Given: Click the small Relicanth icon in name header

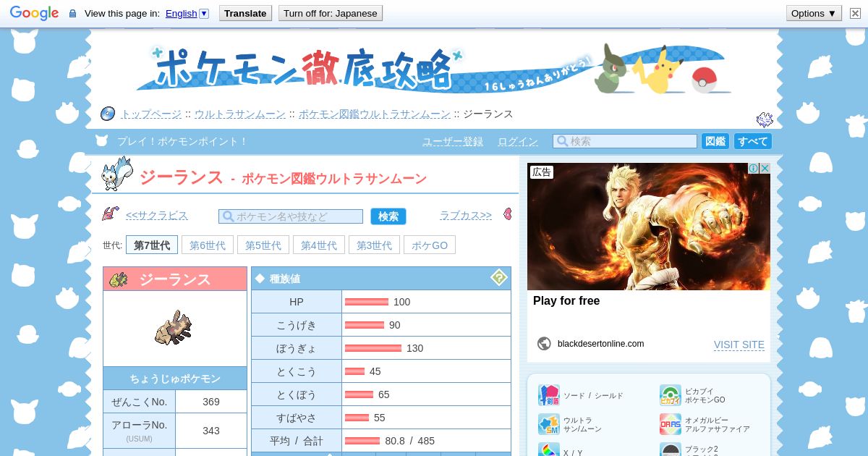Looking at the screenshot, I should (x=119, y=279).
